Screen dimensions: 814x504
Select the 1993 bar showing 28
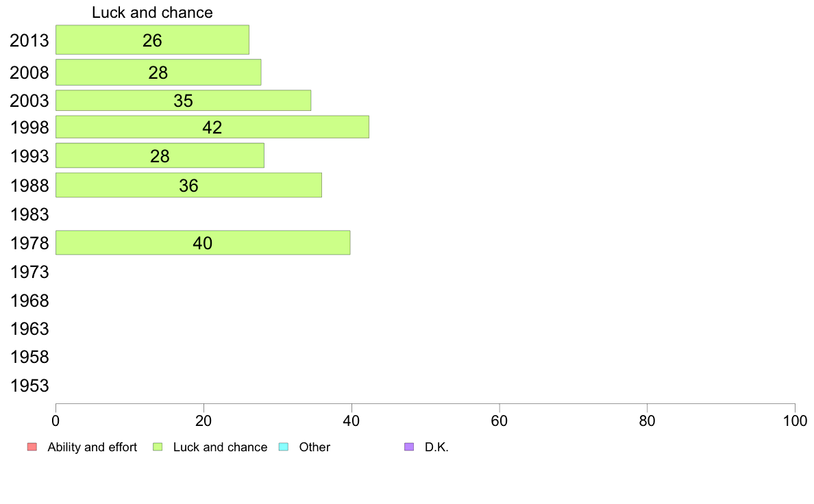[160, 155]
